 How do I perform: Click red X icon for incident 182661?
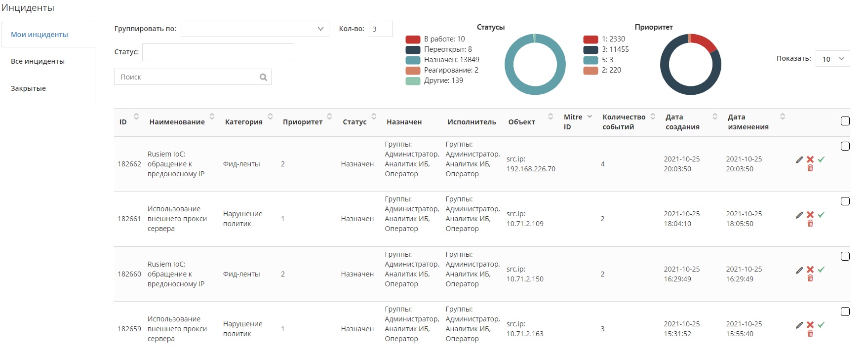pos(810,215)
